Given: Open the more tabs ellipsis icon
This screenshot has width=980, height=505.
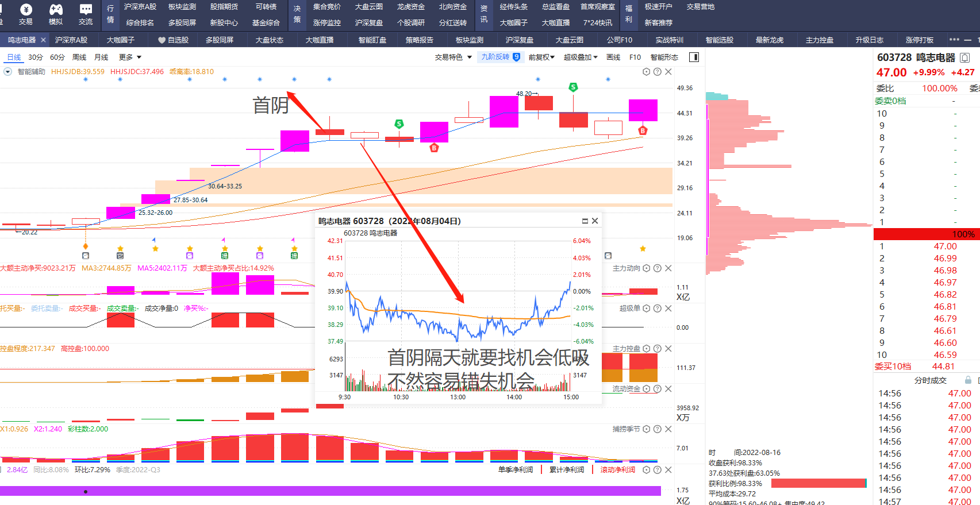Looking at the screenshot, I should [x=955, y=40].
